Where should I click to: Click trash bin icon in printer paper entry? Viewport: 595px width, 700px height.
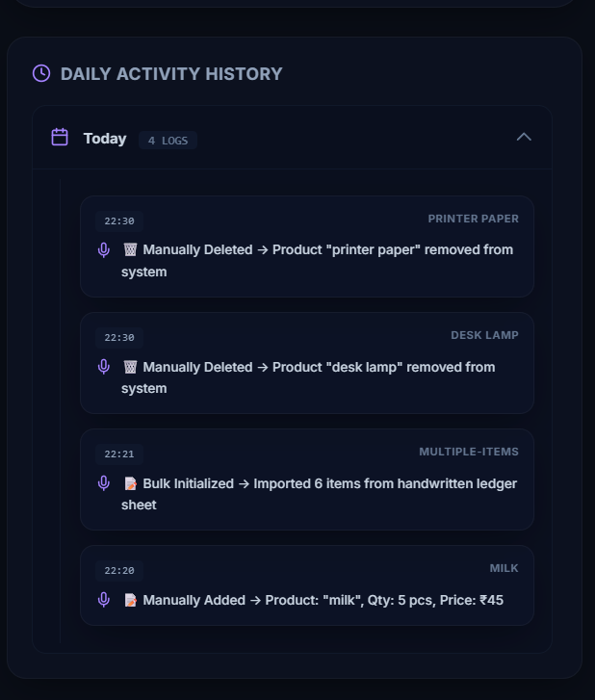(x=130, y=249)
